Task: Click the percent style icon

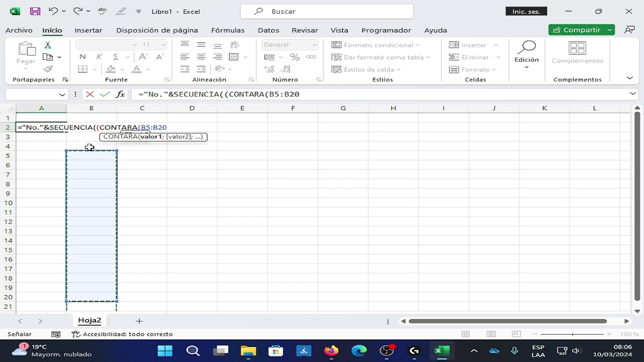Action: (295, 57)
